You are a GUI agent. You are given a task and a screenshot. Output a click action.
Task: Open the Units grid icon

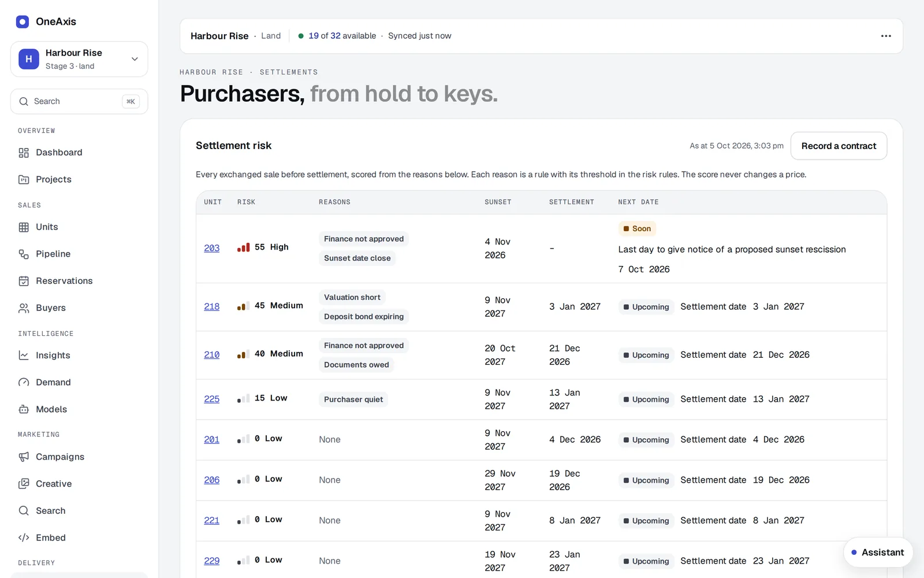pyautogui.click(x=24, y=227)
